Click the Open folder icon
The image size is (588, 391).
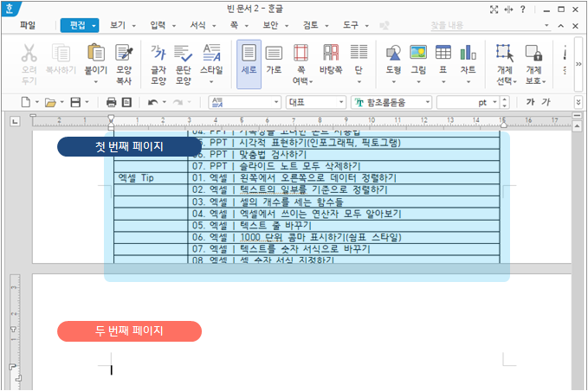pyautogui.click(x=50, y=102)
